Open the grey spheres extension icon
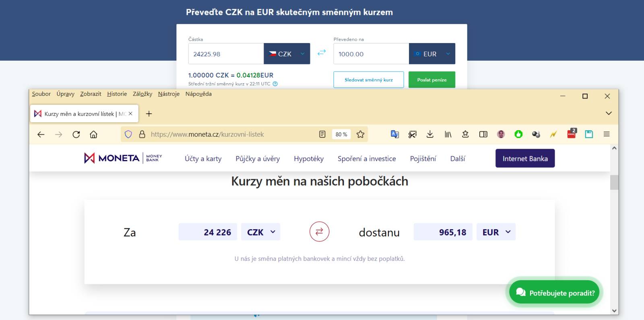 [x=536, y=134]
